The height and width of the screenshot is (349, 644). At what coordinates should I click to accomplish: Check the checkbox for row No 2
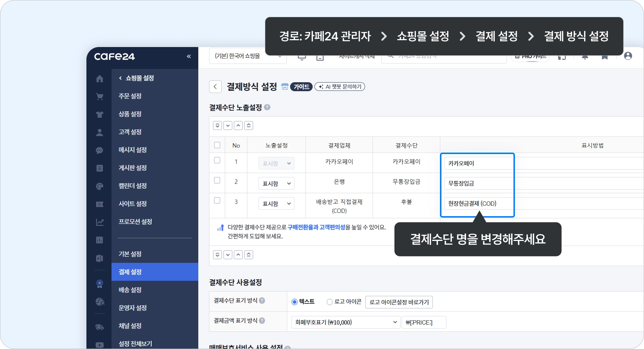click(217, 180)
